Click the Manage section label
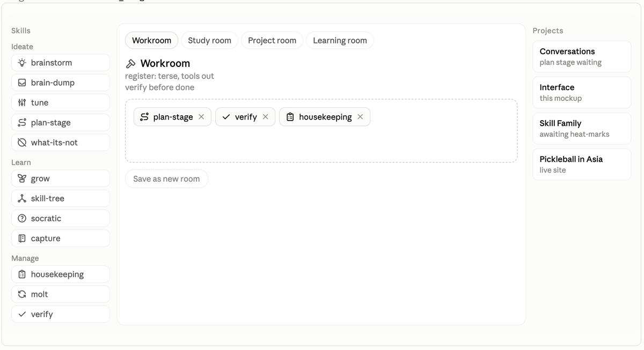 click(25, 258)
